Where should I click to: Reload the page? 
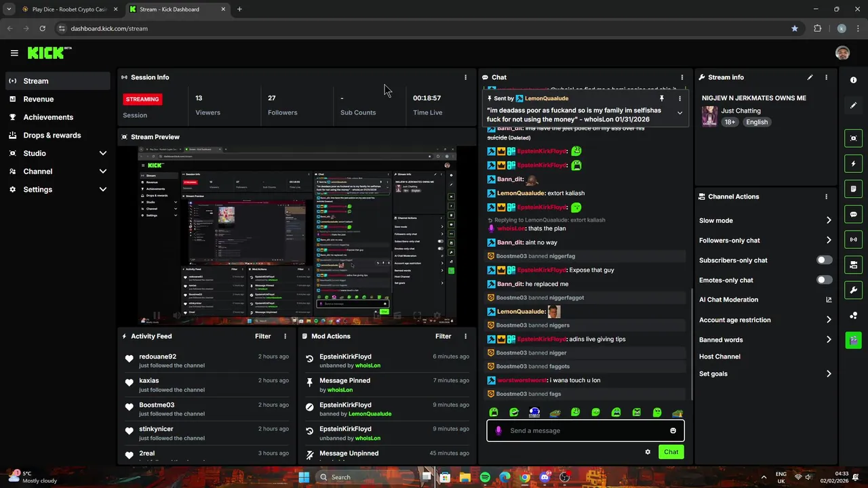42,28
